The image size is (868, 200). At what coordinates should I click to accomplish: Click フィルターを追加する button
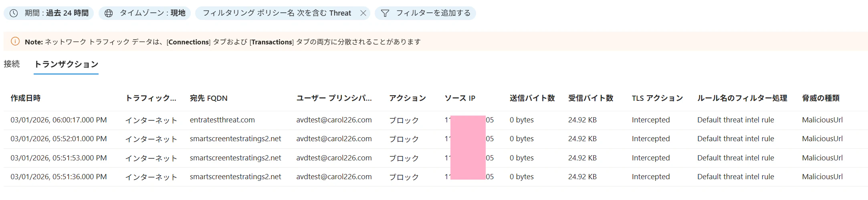pos(425,13)
